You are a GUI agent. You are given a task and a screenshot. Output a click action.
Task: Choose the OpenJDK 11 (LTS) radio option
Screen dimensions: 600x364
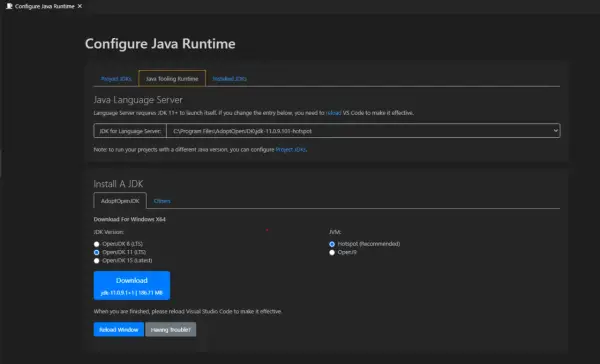pyautogui.click(x=96, y=252)
